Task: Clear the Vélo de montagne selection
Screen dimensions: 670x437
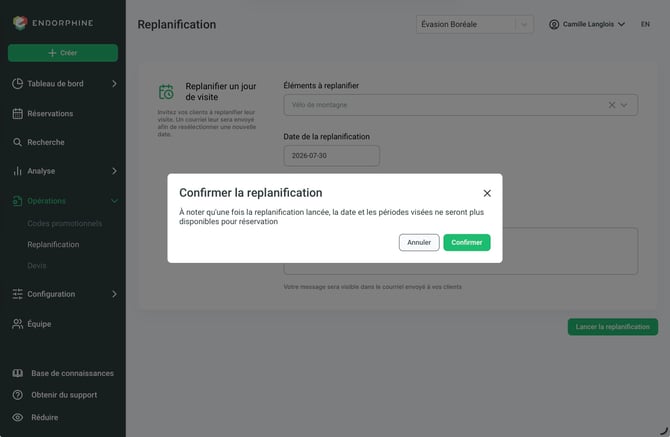Action: coord(612,105)
